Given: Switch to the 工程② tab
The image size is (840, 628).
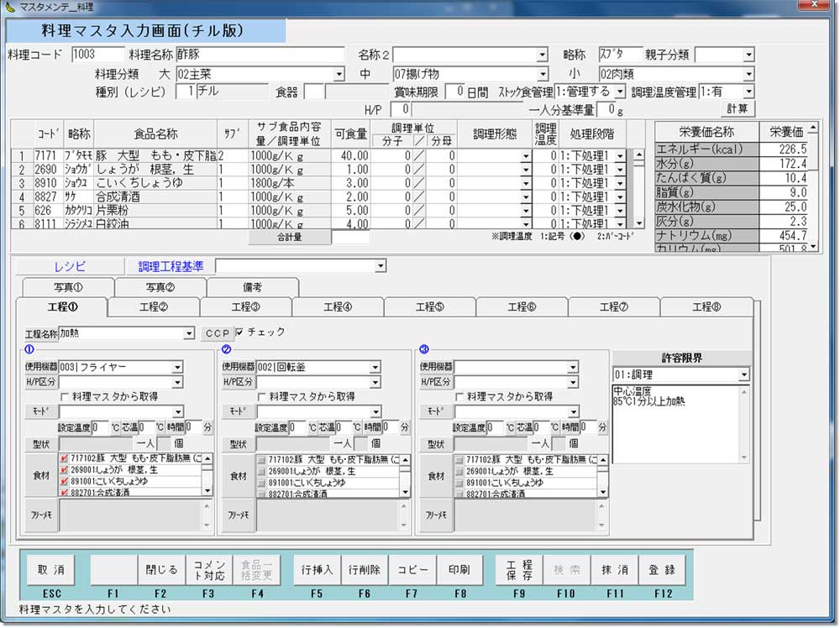Looking at the screenshot, I should tap(154, 306).
